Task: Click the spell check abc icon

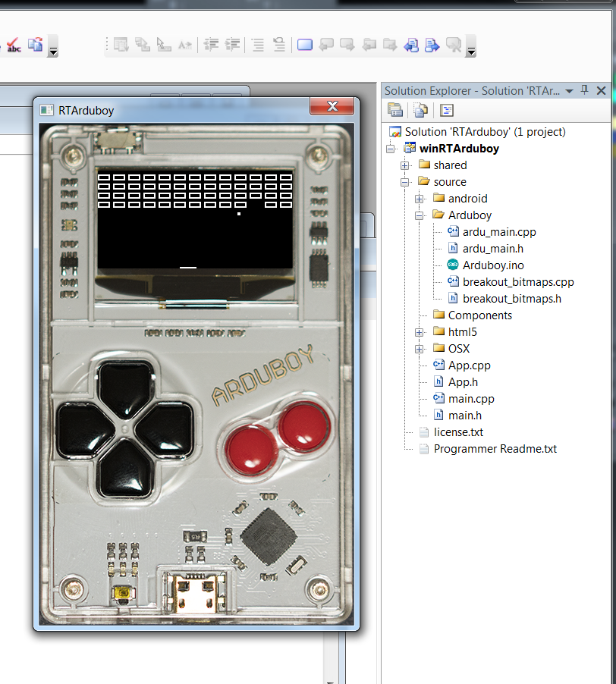Action: [x=14, y=45]
